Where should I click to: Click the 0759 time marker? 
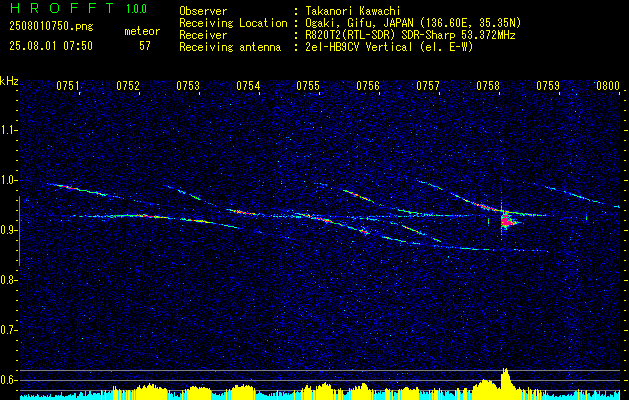pos(548,86)
